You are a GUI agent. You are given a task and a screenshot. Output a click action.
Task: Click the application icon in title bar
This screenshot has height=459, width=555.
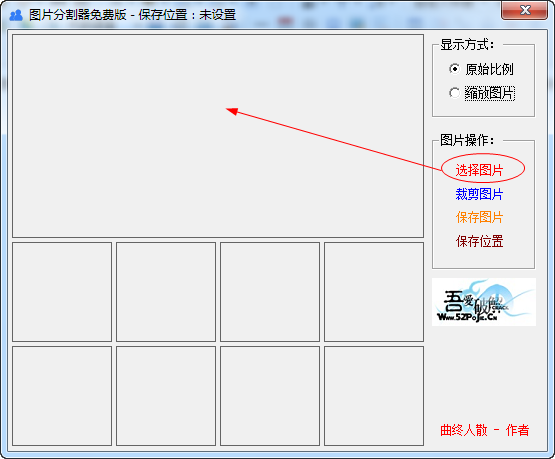[x=16, y=15]
